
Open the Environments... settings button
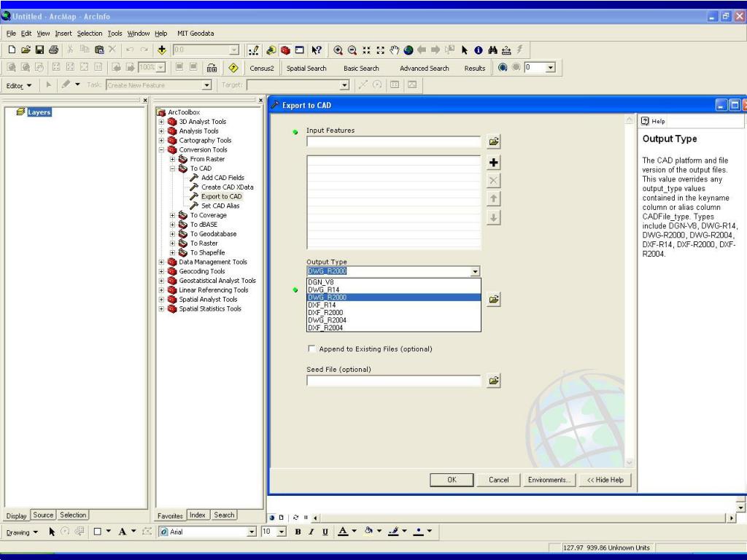pos(549,480)
